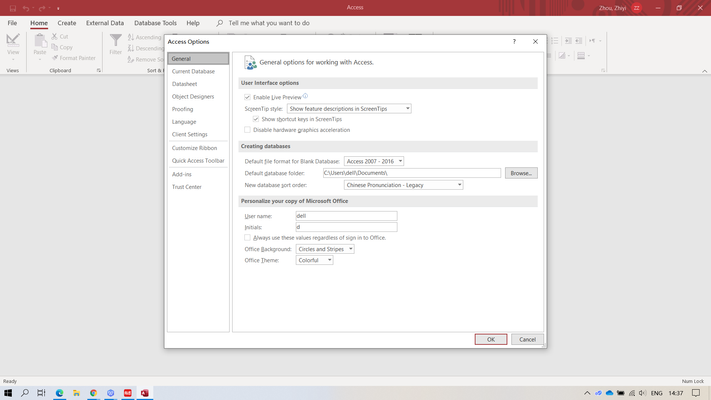Click the Paste clipboard icon
Viewport: 711px width, 400px height.
coord(40,40)
